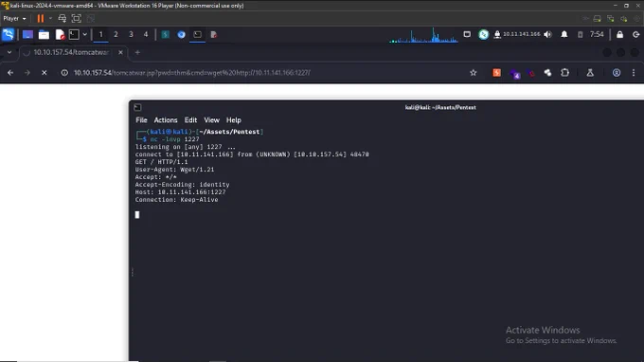Open the orange browser extension icon
The image size is (644, 362).
[497, 73]
